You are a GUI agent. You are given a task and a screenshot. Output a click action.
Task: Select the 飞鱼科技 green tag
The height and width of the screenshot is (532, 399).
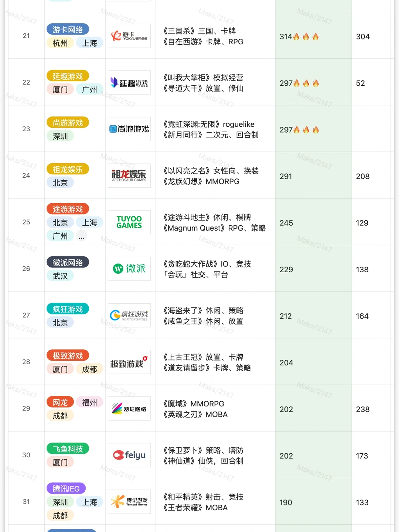pyautogui.click(x=68, y=449)
